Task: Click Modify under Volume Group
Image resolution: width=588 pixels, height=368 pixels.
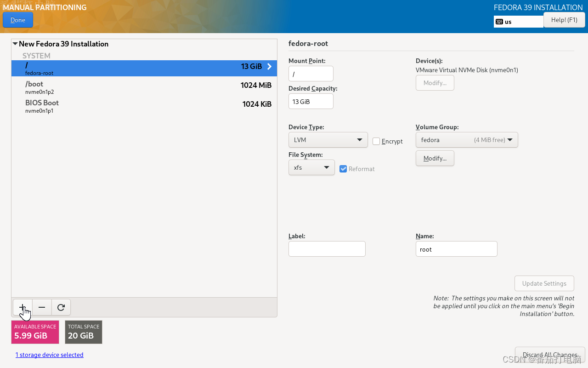Action: point(435,158)
